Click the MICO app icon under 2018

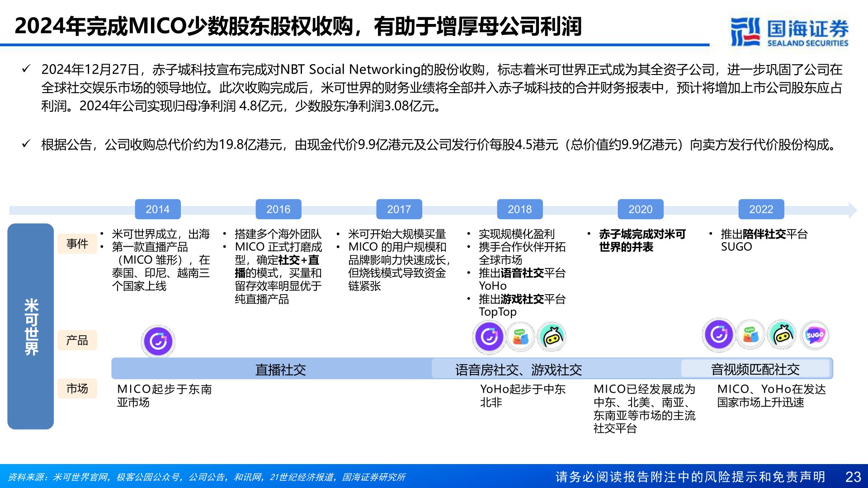[489, 337]
